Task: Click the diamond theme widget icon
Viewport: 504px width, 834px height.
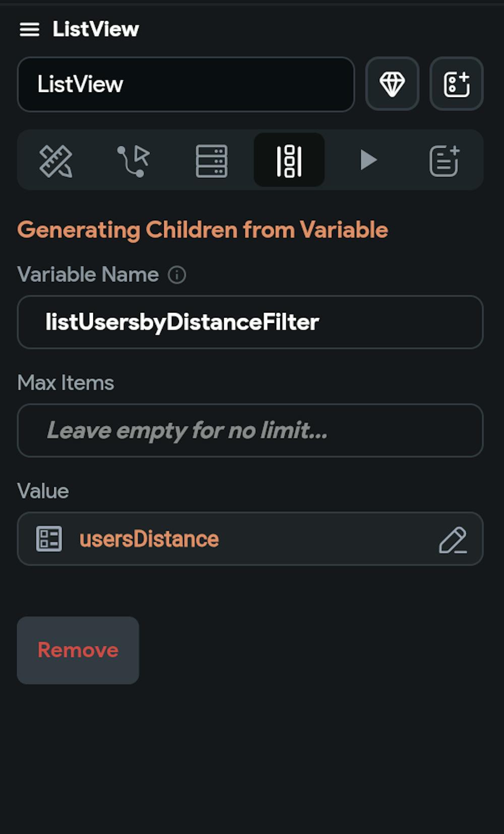Action: 392,84
